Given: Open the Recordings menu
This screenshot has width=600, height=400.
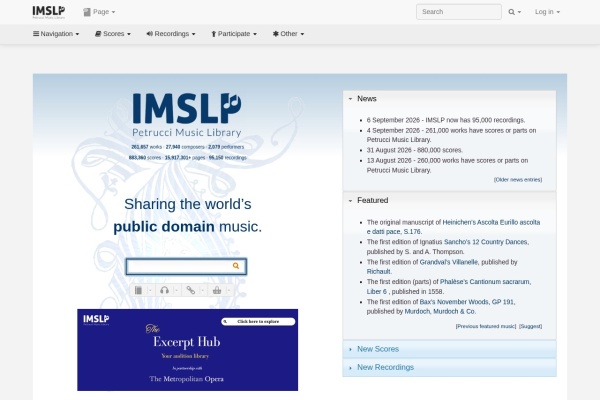Looking at the screenshot, I should 171,34.
